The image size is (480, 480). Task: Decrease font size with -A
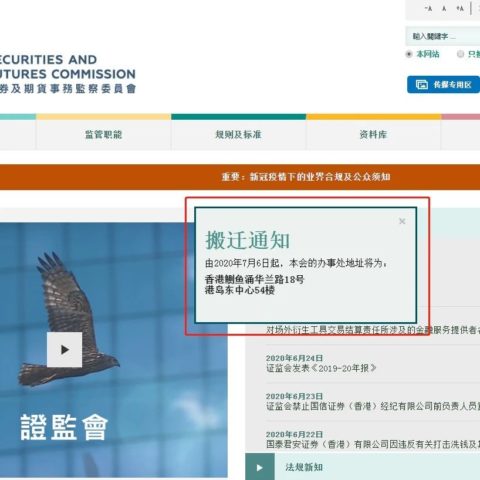click(429, 8)
